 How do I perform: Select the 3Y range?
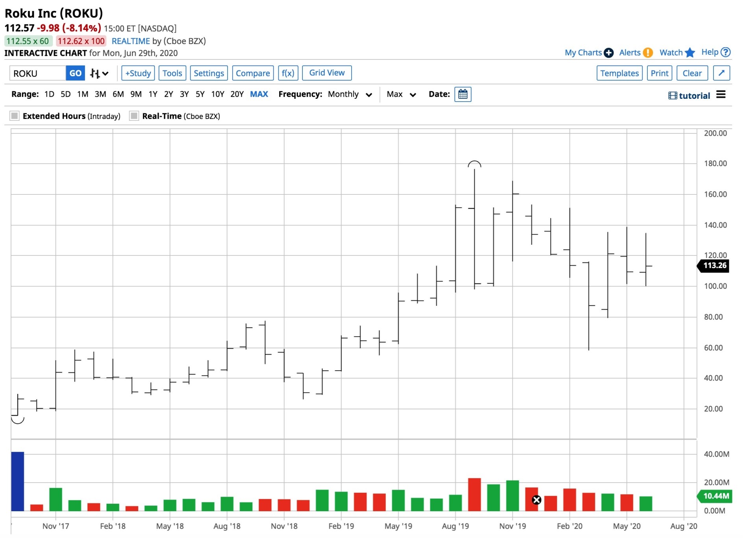[184, 94]
